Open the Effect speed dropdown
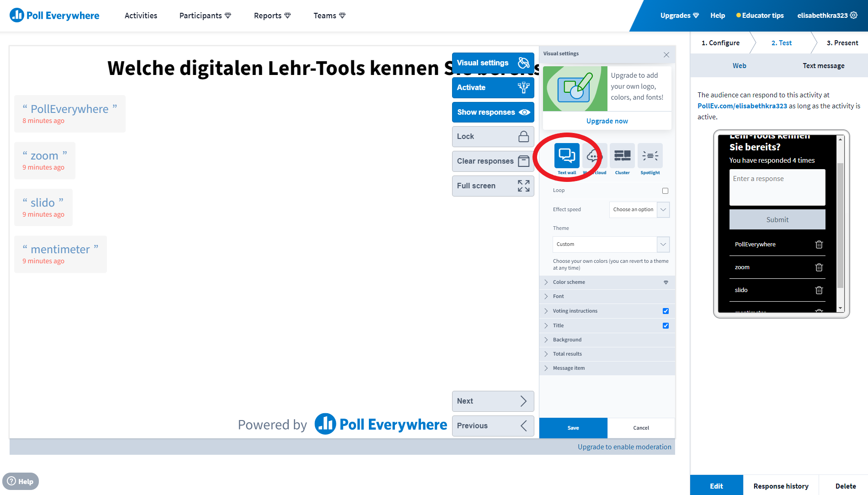The image size is (868, 495). 639,210
